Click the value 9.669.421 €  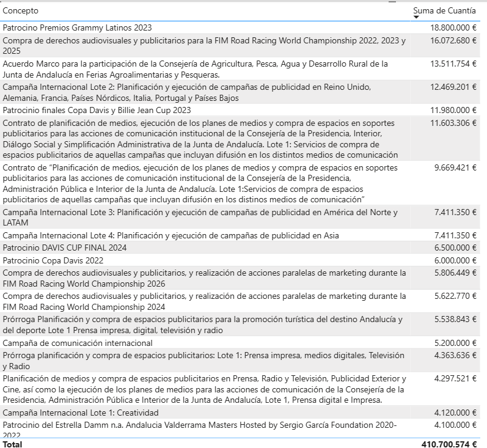(455, 167)
